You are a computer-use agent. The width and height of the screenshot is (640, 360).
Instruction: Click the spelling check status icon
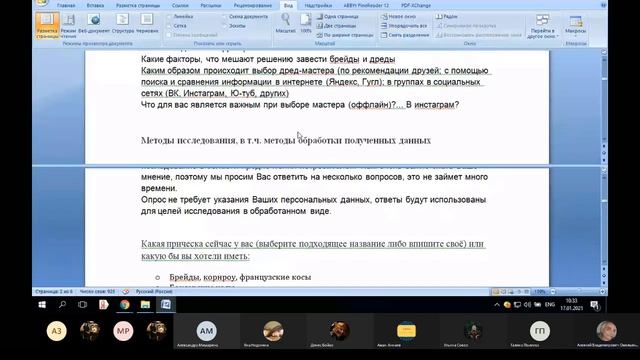(x=126, y=292)
